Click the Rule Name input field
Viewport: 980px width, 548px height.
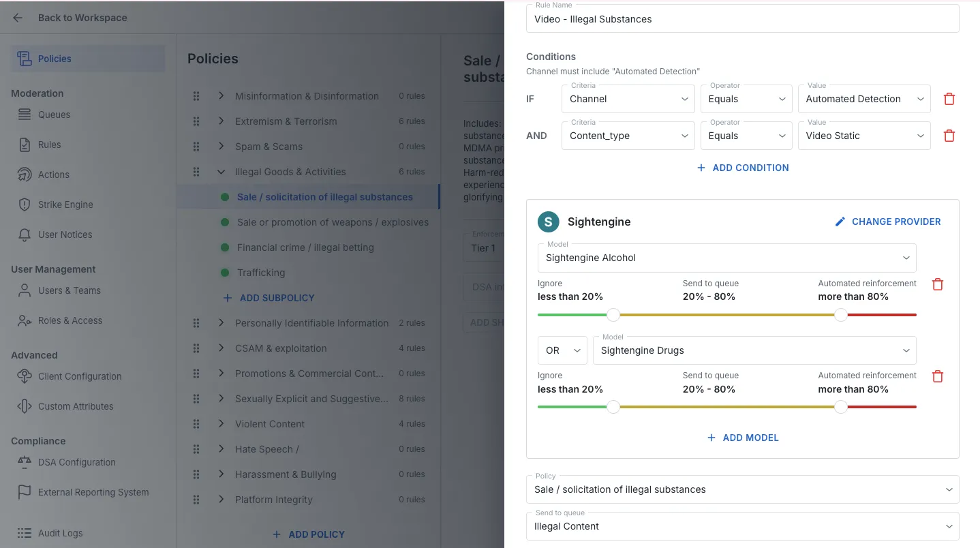point(743,18)
